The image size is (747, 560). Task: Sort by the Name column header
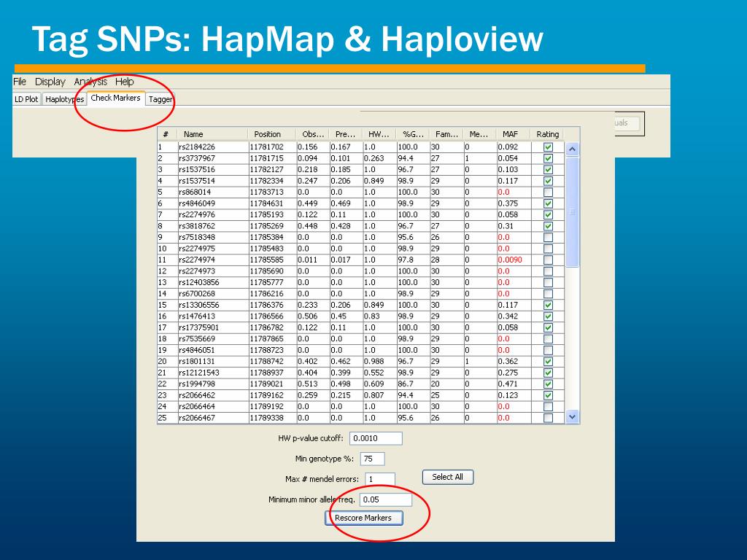click(x=212, y=134)
